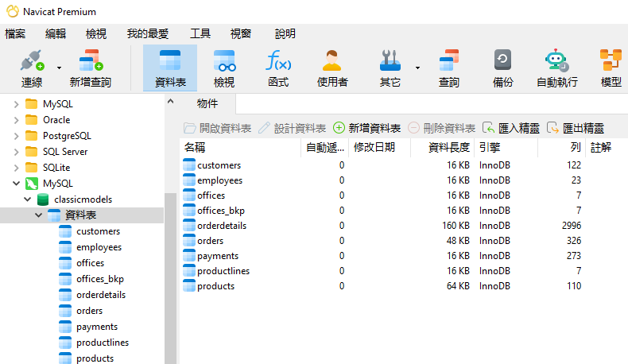This screenshot has height=364, width=628.
Task: Open 自動執行 automation robot icon
Action: (556, 62)
